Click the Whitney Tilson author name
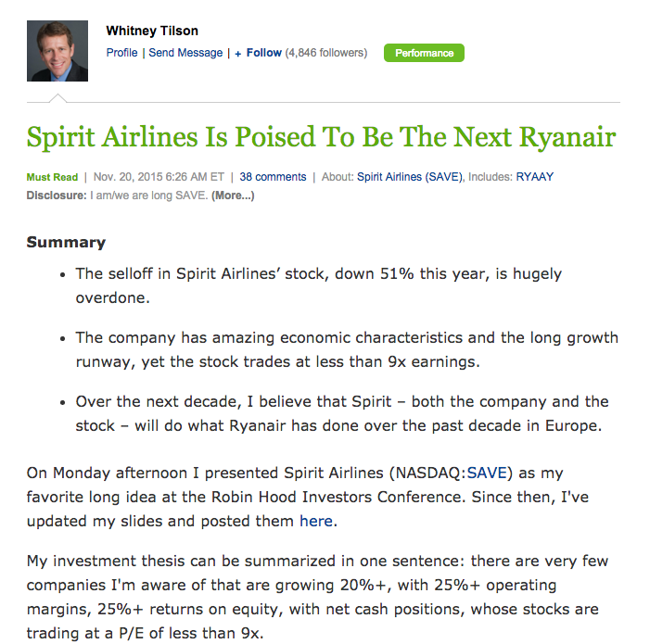 152,31
